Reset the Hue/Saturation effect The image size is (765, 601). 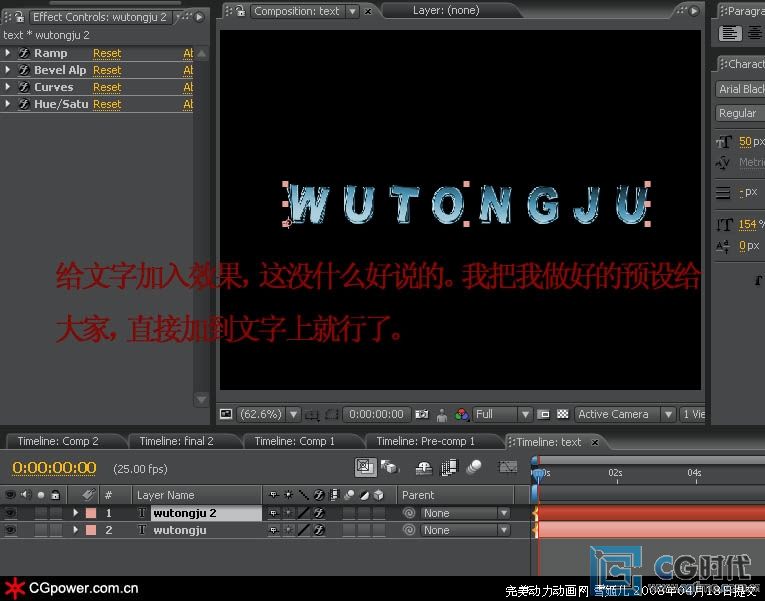107,104
